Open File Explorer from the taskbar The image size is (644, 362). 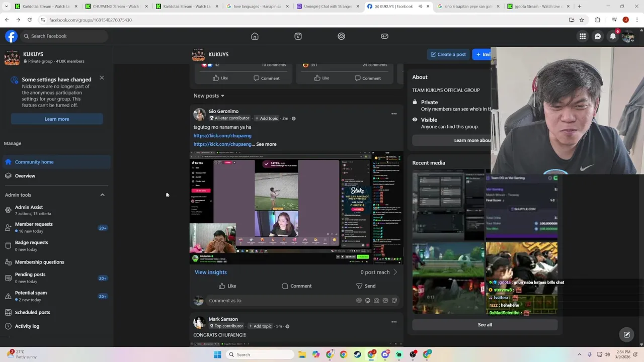coord(302,354)
